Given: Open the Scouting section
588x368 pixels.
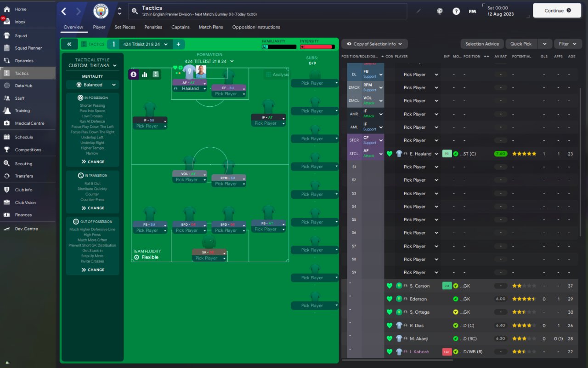Looking at the screenshot, I should click(x=23, y=164).
